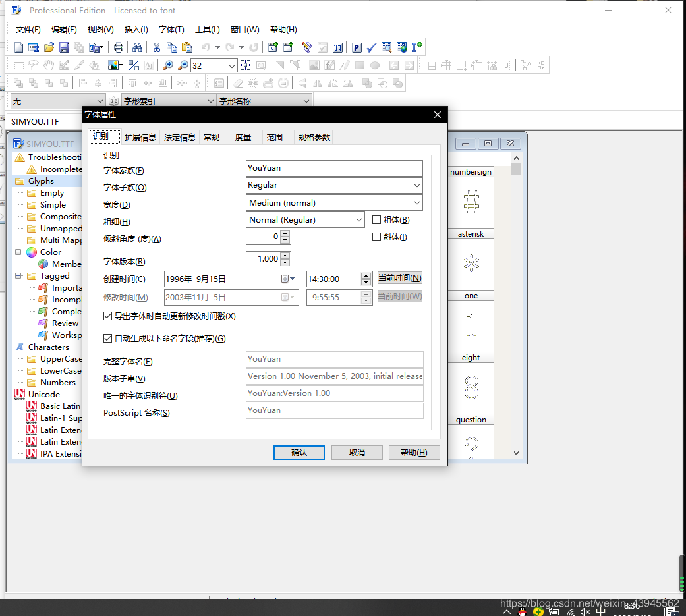Add glyphs with the plus window icon
This screenshot has width=686, height=616.
pos(289,47)
